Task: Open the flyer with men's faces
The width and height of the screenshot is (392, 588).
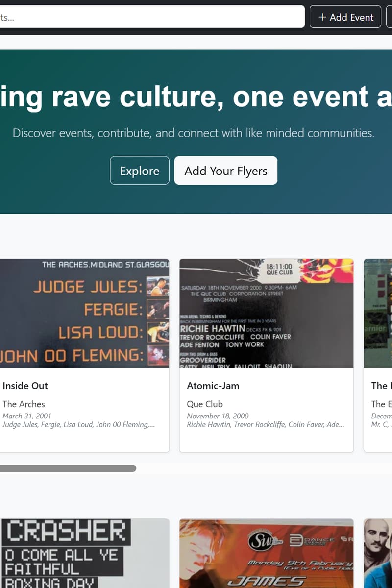Action: coord(378,553)
